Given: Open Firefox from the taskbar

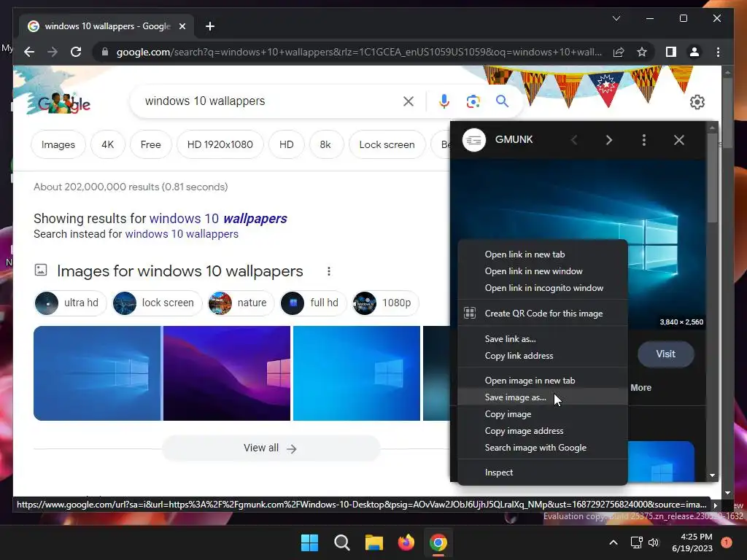Looking at the screenshot, I should pos(406,542).
